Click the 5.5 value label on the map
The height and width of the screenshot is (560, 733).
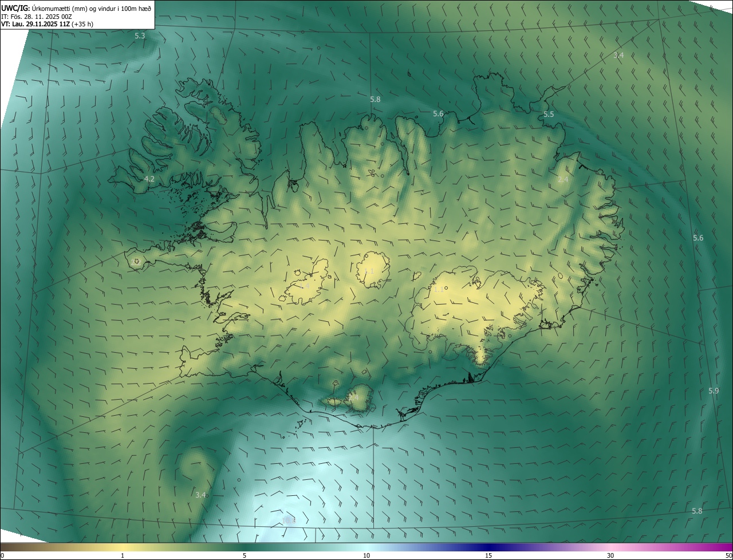pyautogui.click(x=549, y=115)
